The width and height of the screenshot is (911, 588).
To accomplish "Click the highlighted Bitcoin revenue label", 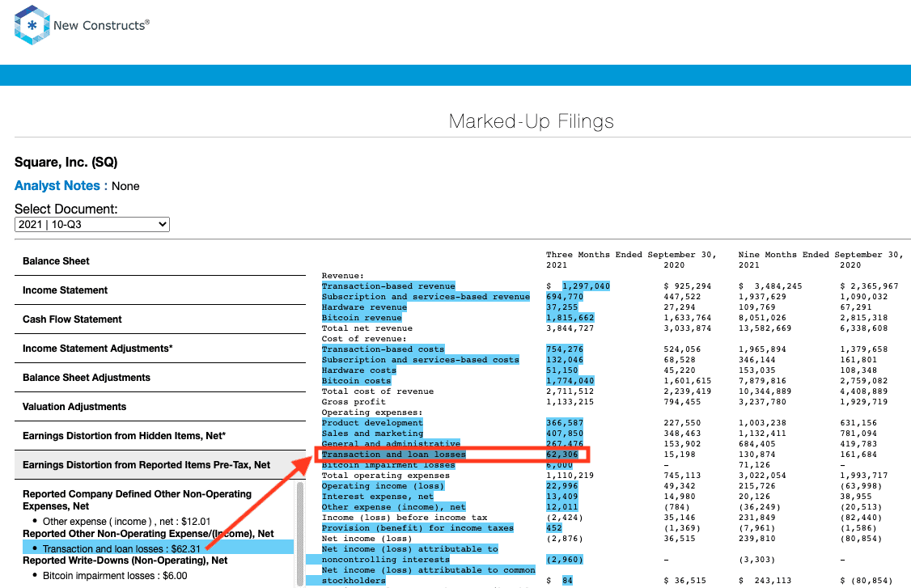I will (362, 317).
